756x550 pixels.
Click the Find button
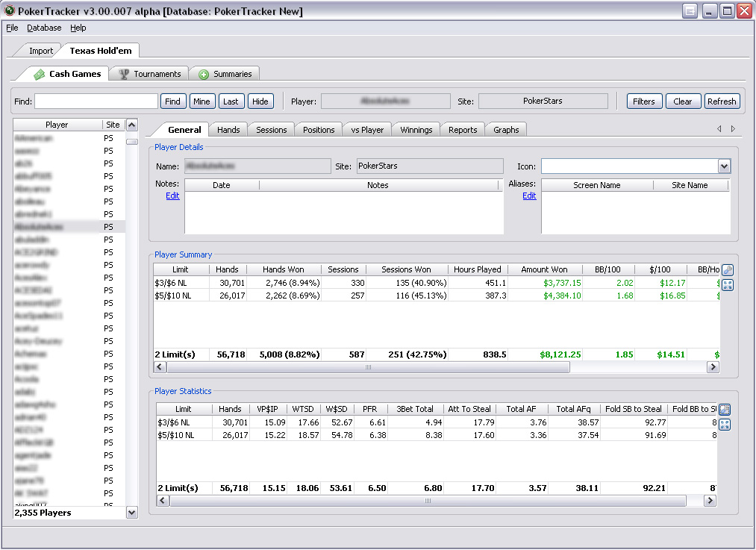pos(172,101)
